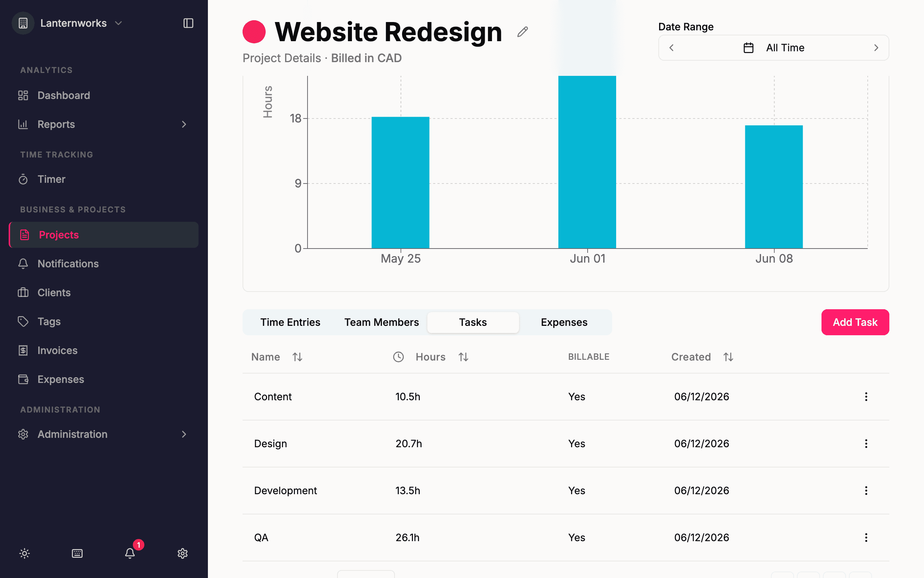Viewport: 924px width, 578px height.
Task: Click the May 25 chart bar
Action: [401, 183]
